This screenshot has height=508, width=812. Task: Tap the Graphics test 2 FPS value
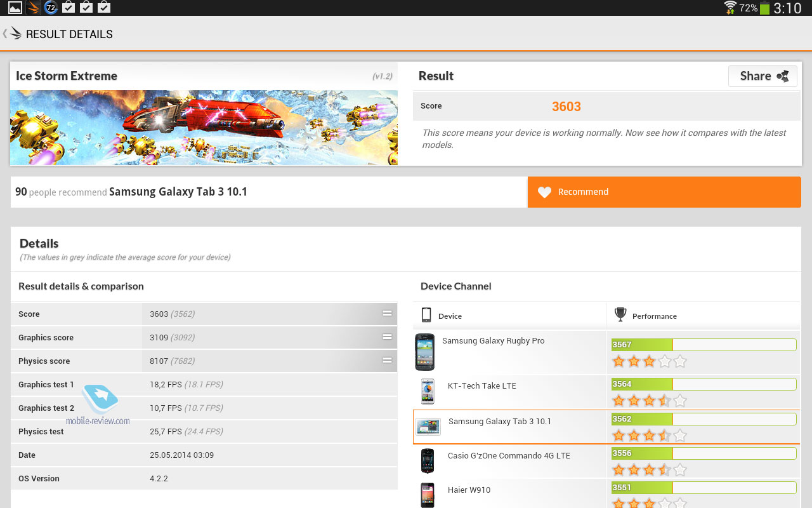166,408
